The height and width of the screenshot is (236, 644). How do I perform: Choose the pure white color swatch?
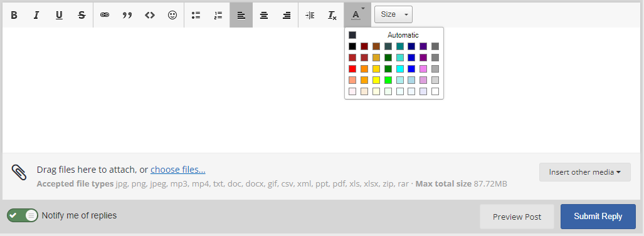[435, 91]
